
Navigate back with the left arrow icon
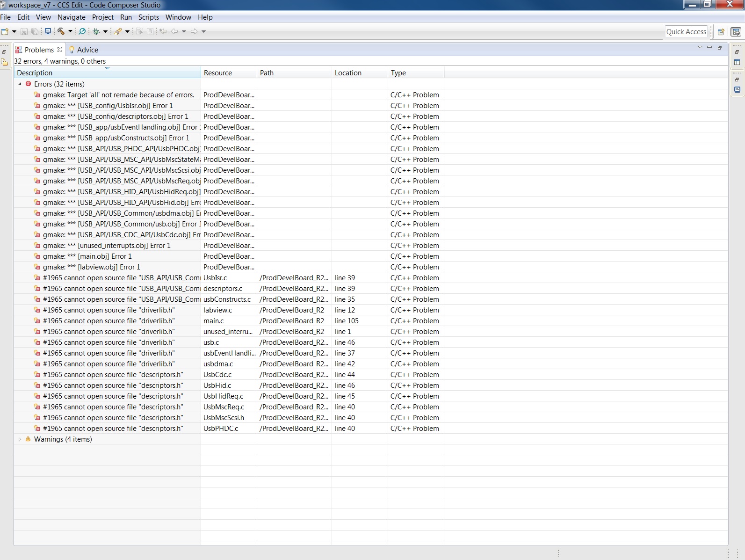pyautogui.click(x=174, y=31)
